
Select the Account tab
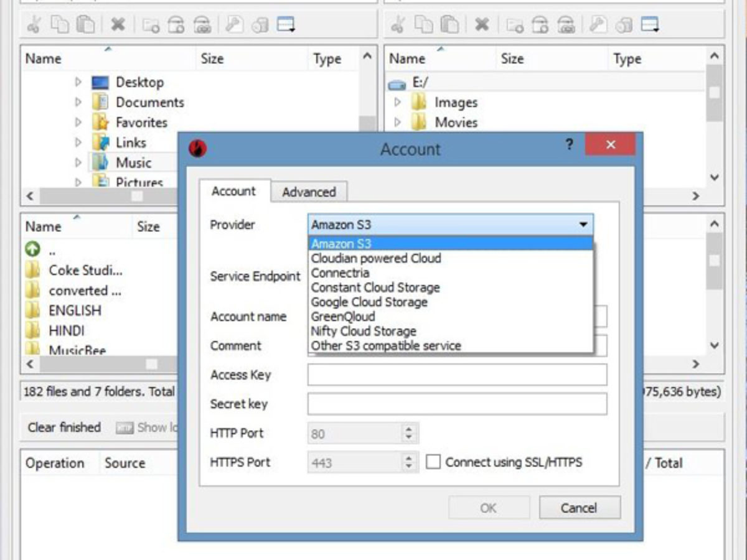233,191
